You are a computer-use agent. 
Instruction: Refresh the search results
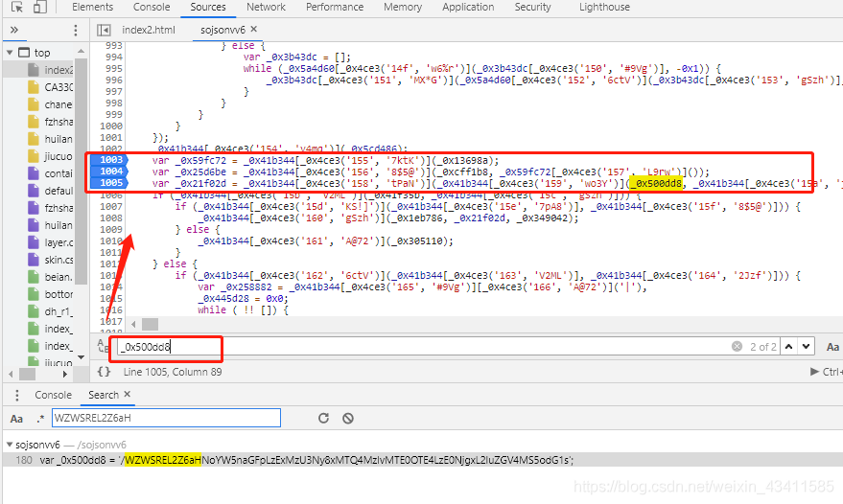(323, 418)
